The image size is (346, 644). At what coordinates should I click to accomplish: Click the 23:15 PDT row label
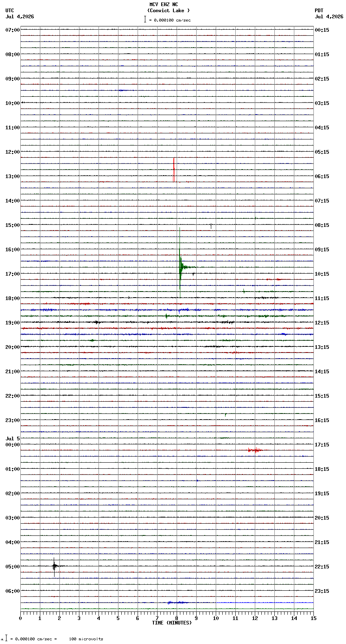click(322, 591)
